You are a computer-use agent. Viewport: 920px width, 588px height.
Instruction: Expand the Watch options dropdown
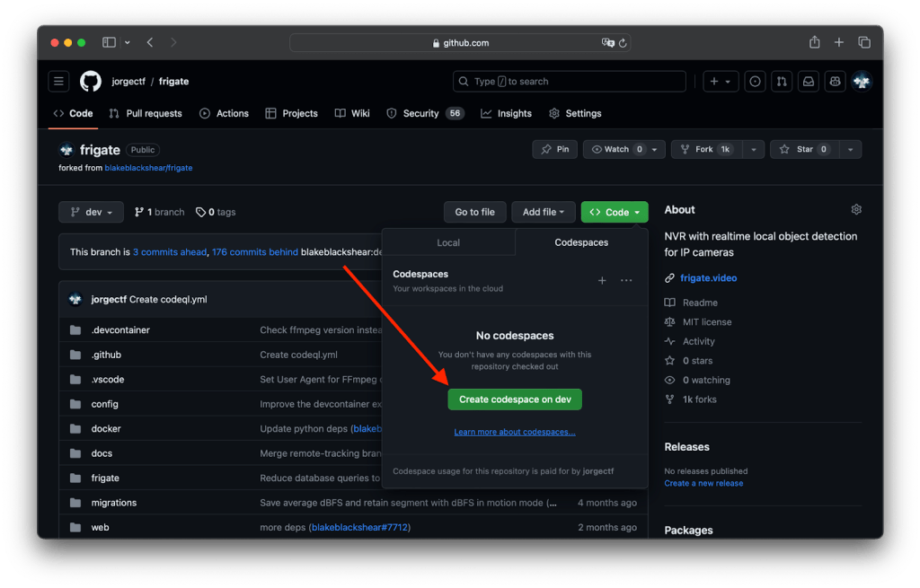click(x=654, y=150)
